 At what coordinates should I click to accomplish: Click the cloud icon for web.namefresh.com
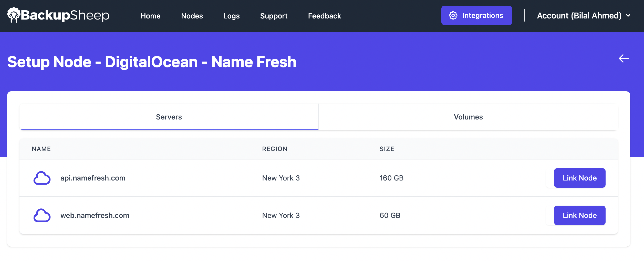click(x=42, y=215)
